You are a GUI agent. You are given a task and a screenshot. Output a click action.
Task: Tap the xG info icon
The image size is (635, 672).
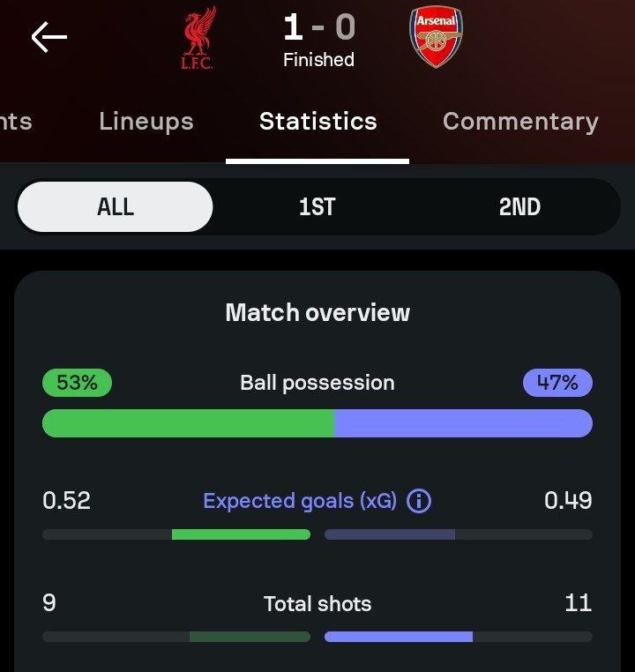tap(419, 501)
